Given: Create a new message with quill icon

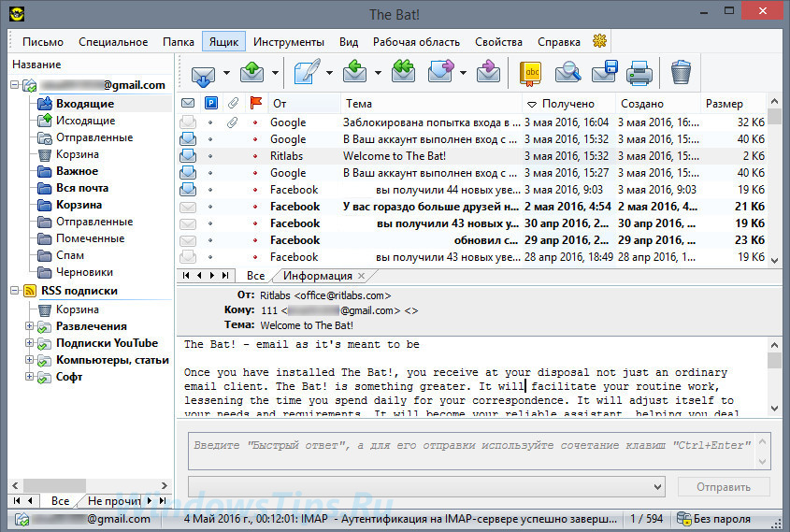Looking at the screenshot, I should pos(307,72).
